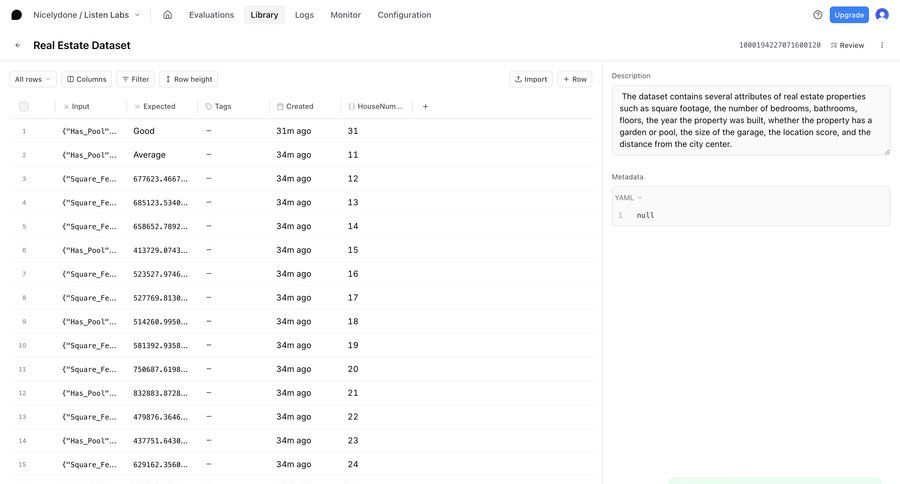Open the Review mode button
The height and width of the screenshot is (484, 900).
point(847,45)
